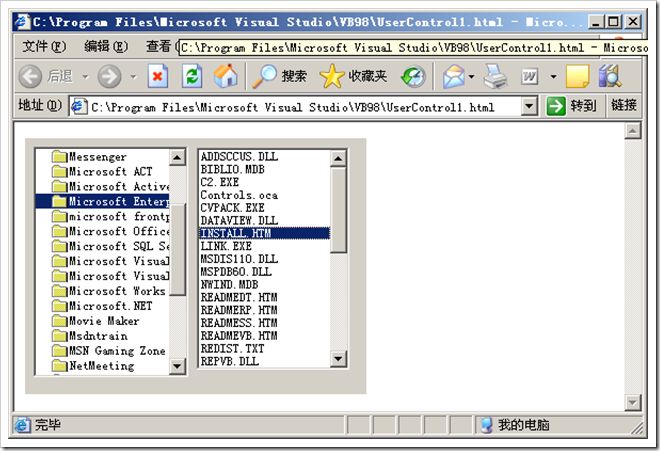Image resolution: width=660 pixels, height=451 pixels.
Task: Select the Messenger folder
Action: (98, 157)
